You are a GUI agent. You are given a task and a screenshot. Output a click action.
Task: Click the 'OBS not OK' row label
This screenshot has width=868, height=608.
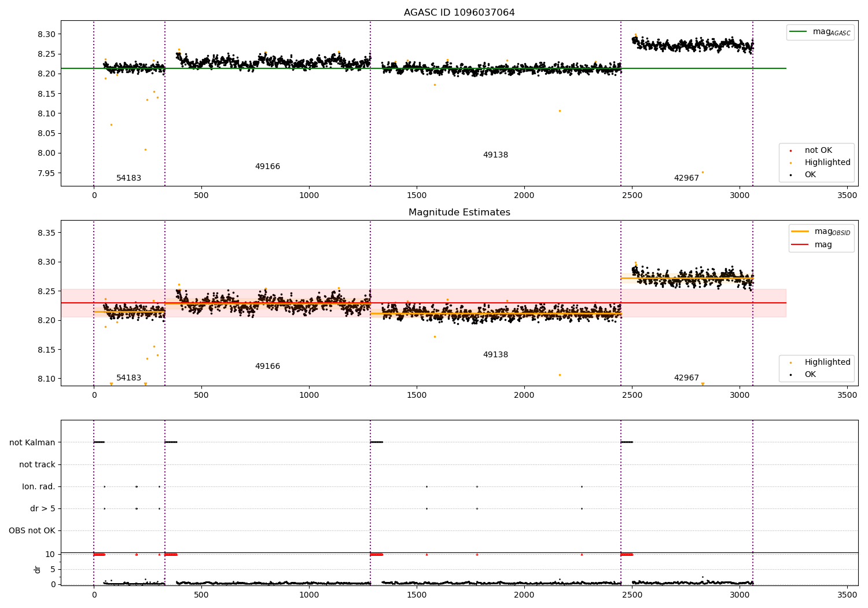(32, 531)
